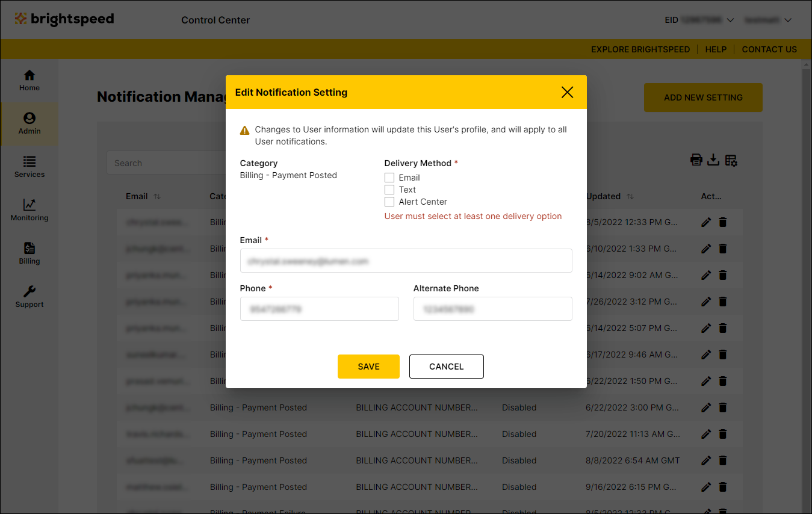Click the page vertical scrollbar
This screenshot has width=812, height=514.
point(807,286)
